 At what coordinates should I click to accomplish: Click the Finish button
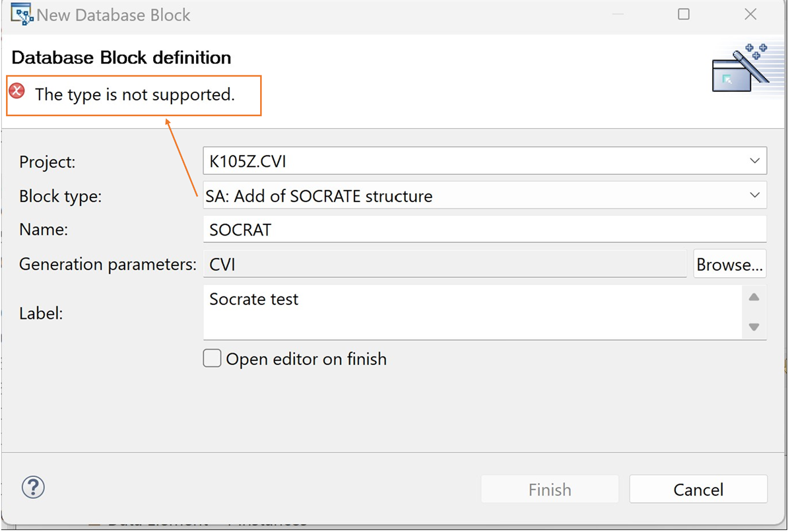coord(550,489)
